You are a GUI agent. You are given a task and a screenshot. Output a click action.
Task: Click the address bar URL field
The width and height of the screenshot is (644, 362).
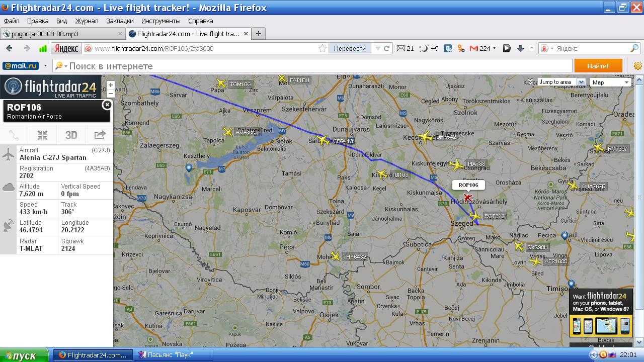(201, 48)
